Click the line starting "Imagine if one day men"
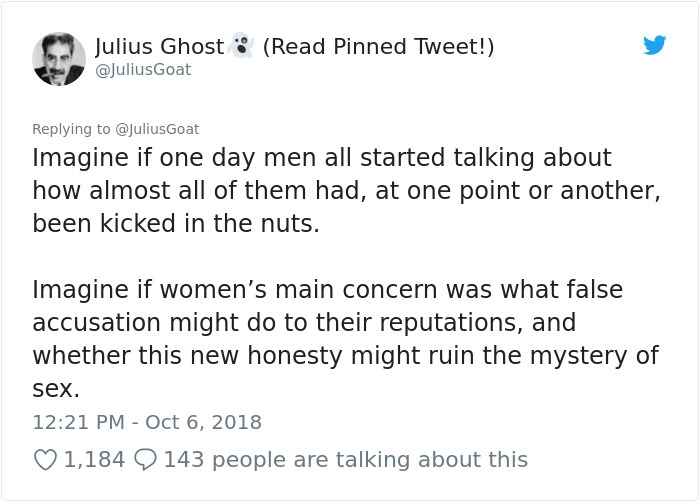Viewport: 700px width, 502px height. click(321, 158)
